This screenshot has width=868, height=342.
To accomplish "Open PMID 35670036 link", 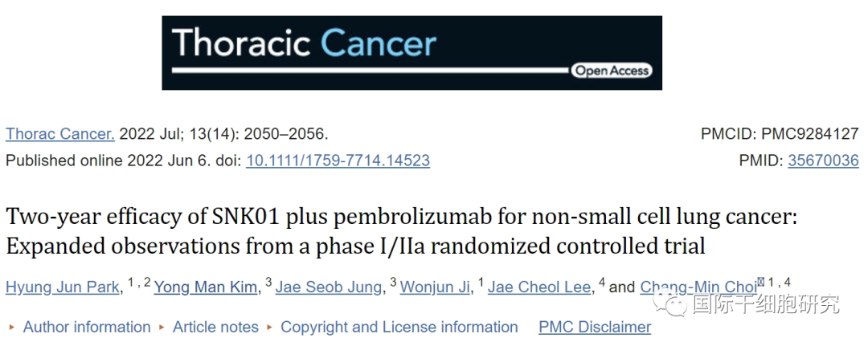I will click(x=823, y=161).
